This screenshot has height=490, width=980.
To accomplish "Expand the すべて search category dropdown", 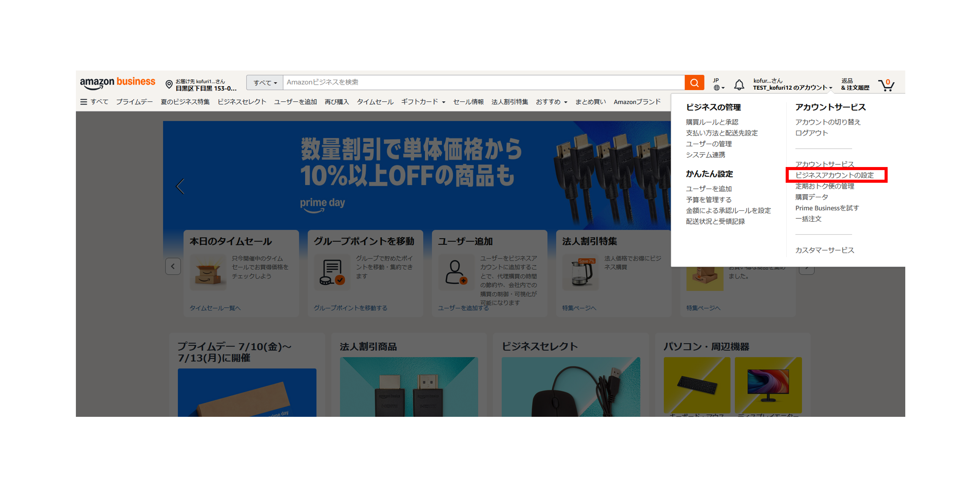I will click(264, 82).
